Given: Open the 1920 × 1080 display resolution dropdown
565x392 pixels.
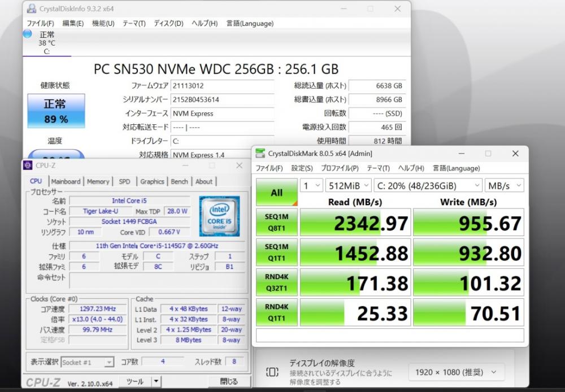Looking at the screenshot, I should click(x=456, y=372).
